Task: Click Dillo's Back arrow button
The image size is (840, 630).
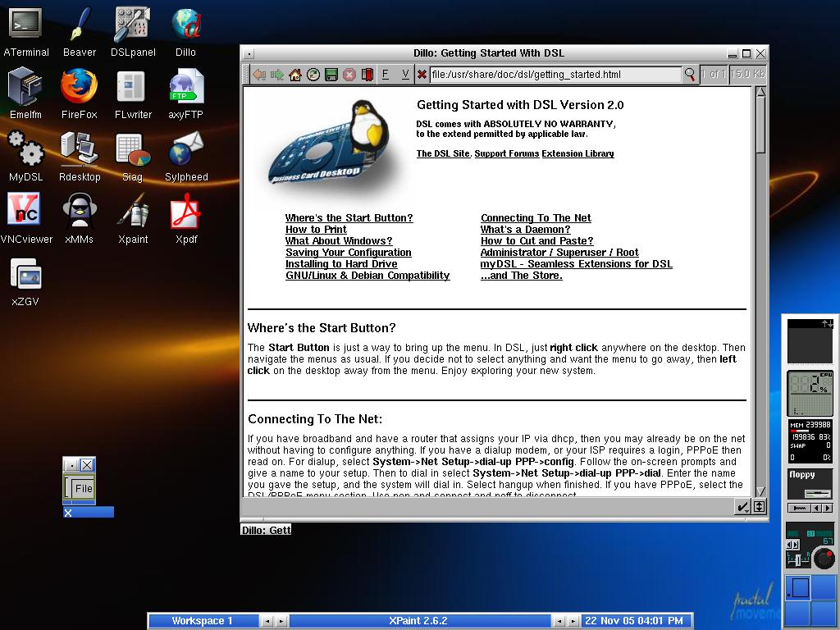Action: click(259, 75)
